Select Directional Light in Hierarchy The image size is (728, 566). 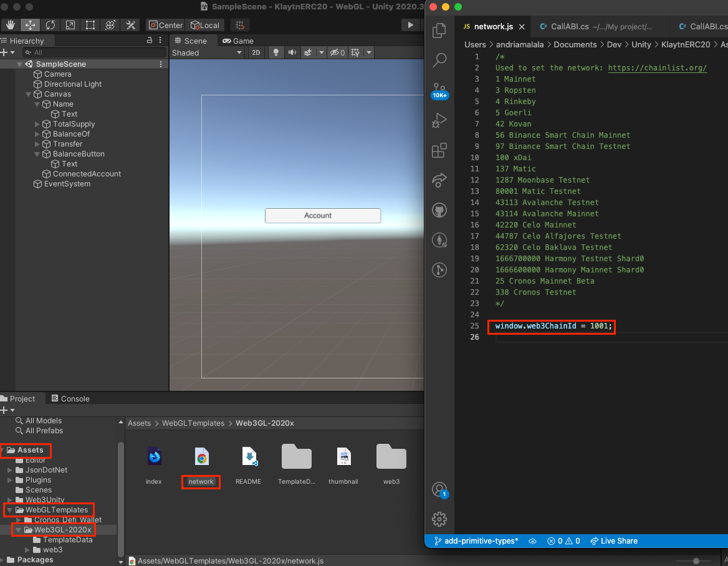pyautogui.click(x=67, y=84)
